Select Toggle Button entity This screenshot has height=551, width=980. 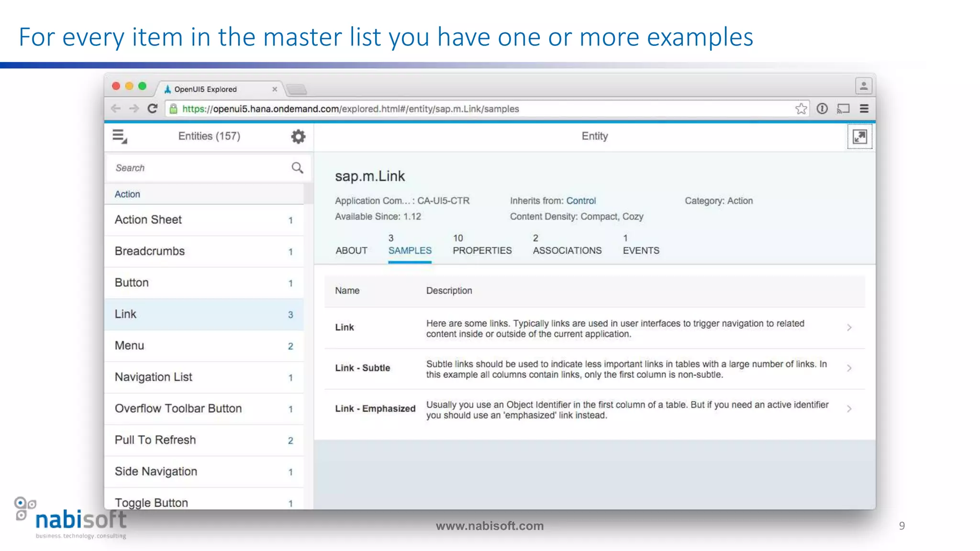pos(204,499)
